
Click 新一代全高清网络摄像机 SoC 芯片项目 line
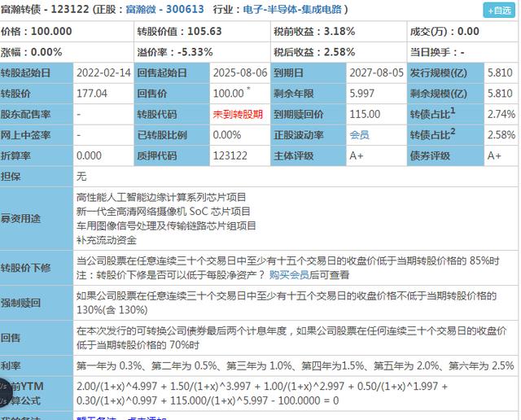(x=163, y=212)
